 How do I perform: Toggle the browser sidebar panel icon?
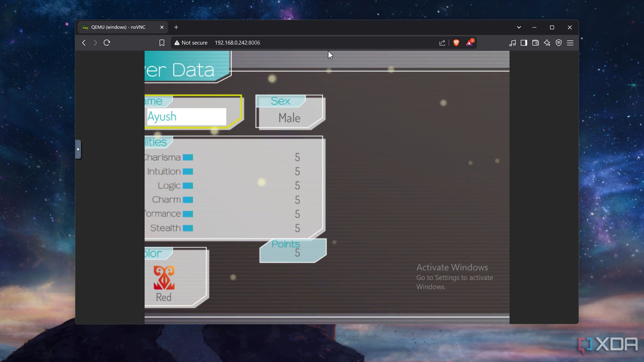(524, 43)
